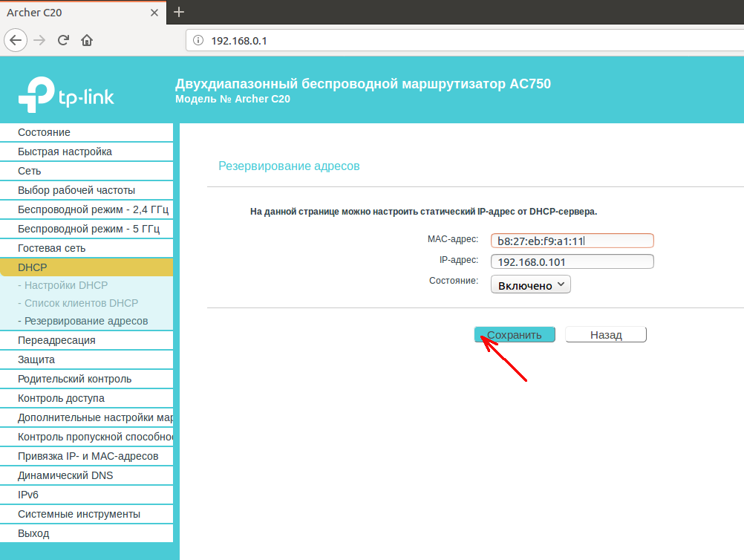Go to the browser home page icon

tap(87, 40)
